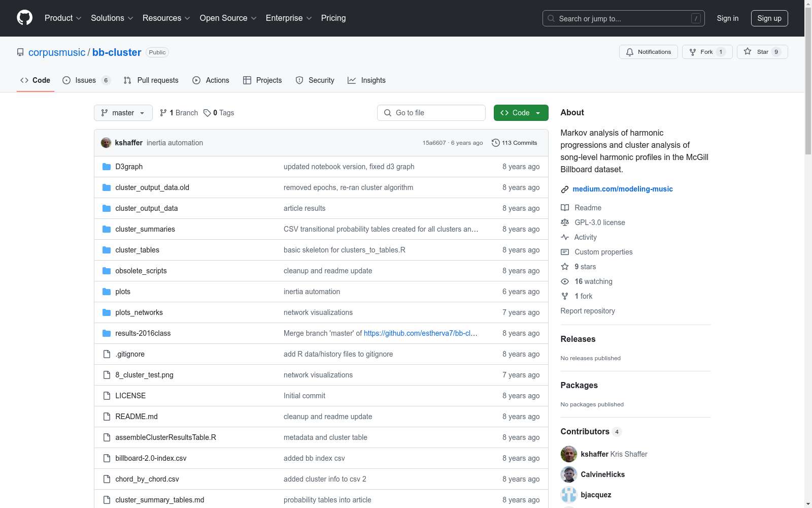Image resolution: width=812 pixels, height=508 pixels.
Task: Click the .gitignore file icon
Action: tap(107, 354)
